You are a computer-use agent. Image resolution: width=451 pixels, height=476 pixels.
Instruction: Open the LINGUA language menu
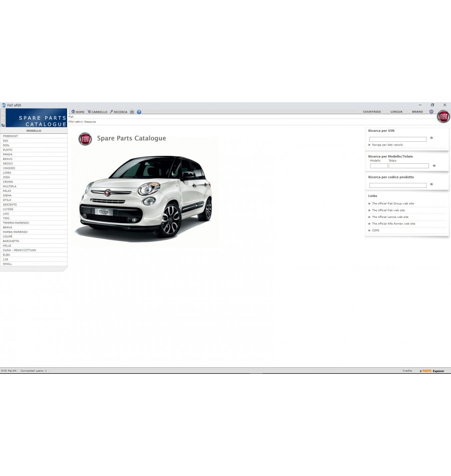(x=396, y=112)
